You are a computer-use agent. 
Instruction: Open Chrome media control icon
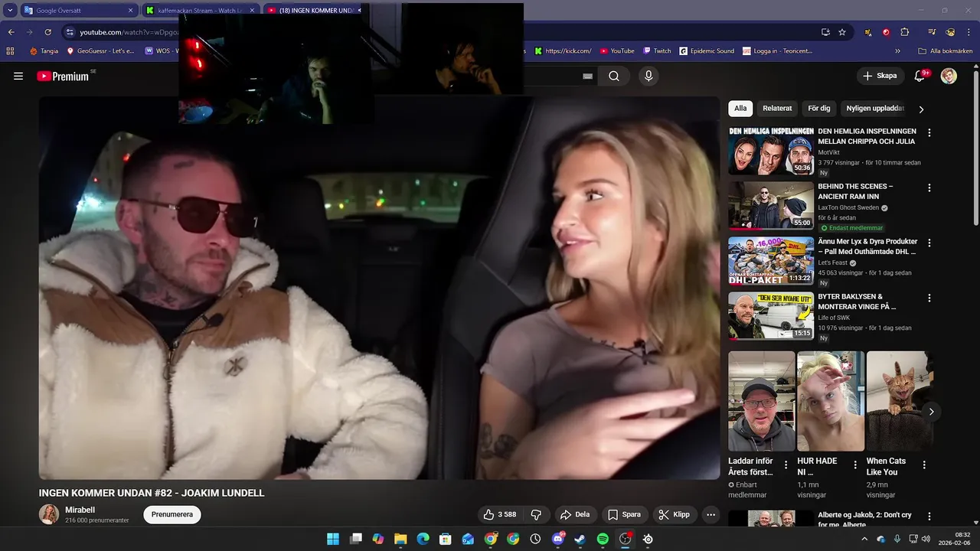coord(932,32)
